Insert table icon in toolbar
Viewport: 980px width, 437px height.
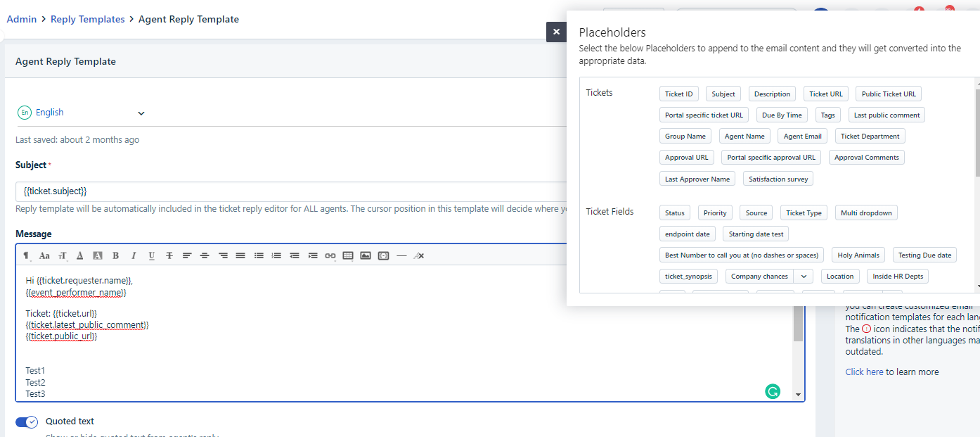[348, 255]
